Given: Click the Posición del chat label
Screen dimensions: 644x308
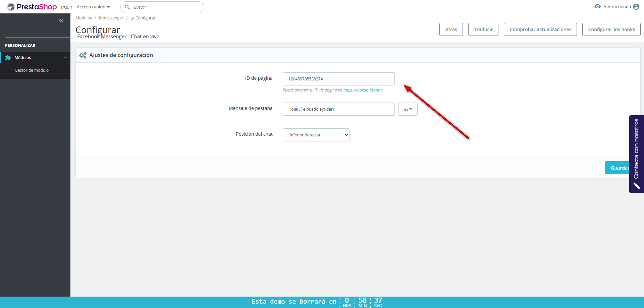Looking at the screenshot, I should click(254, 134).
